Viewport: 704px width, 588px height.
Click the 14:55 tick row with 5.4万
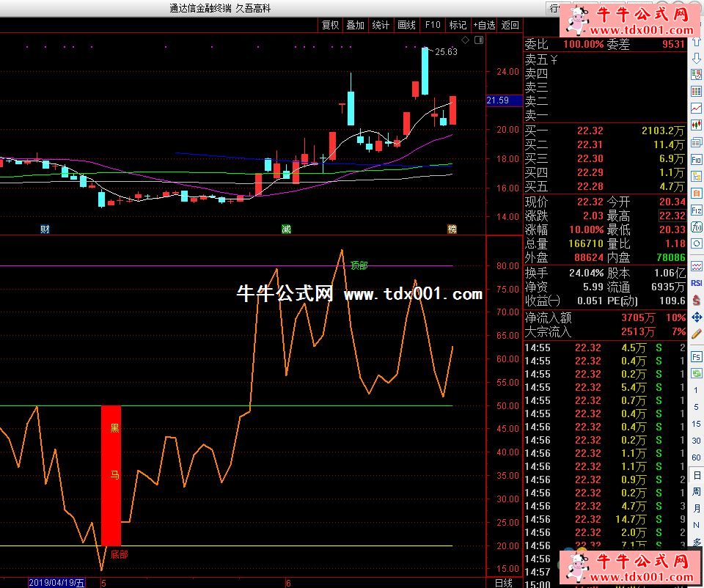[604, 387]
